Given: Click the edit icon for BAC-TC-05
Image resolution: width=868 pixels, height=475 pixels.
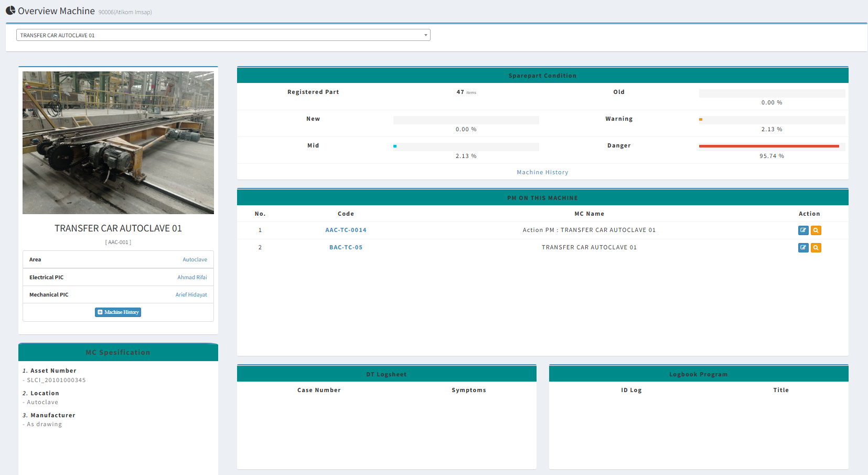Looking at the screenshot, I should (x=803, y=247).
